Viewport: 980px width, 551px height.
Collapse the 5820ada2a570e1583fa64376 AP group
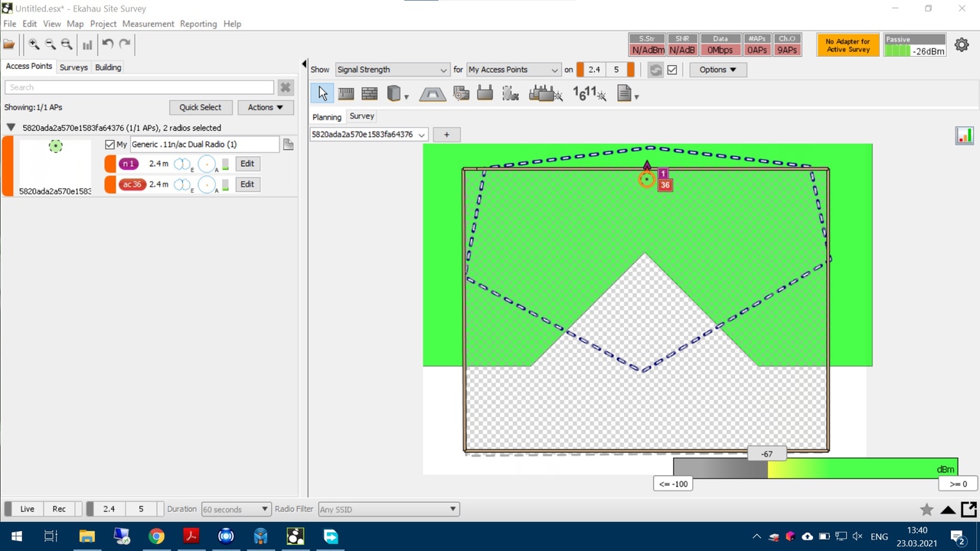[x=11, y=128]
